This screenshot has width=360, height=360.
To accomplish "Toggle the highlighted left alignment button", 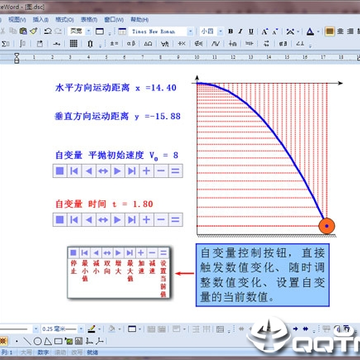I will 330,31.
